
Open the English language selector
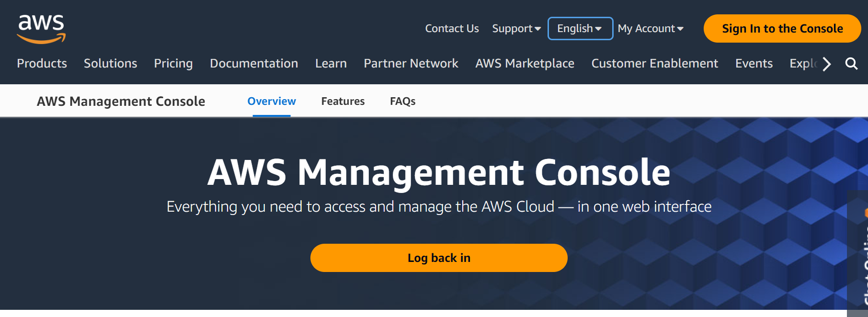pos(580,29)
